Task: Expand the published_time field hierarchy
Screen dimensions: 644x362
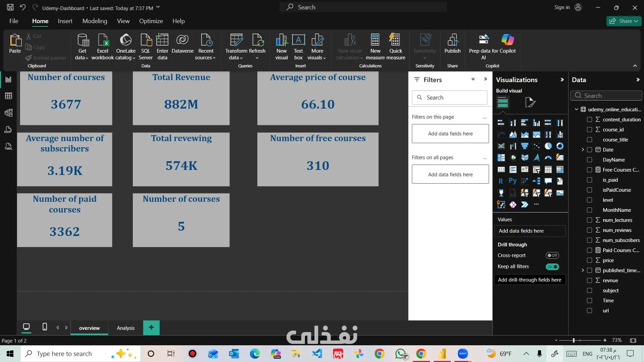Action: click(x=583, y=270)
